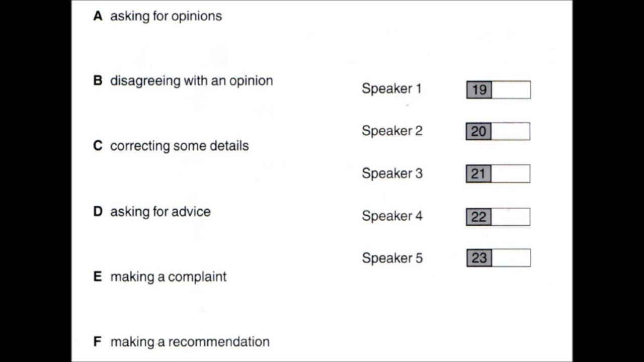The height and width of the screenshot is (362, 644).
Task: Select option A asking for opinions
Action: [166, 16]
